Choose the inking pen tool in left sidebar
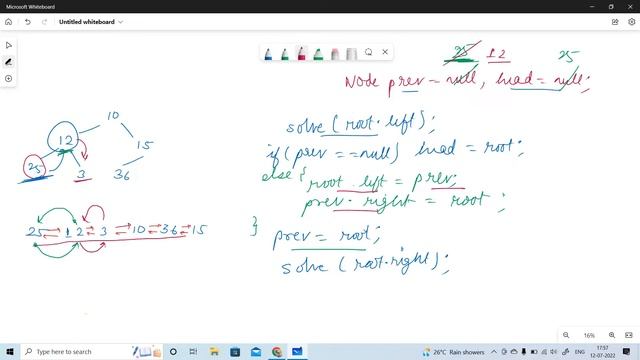This screenshot has width=640, height=360. click(9, 62)
